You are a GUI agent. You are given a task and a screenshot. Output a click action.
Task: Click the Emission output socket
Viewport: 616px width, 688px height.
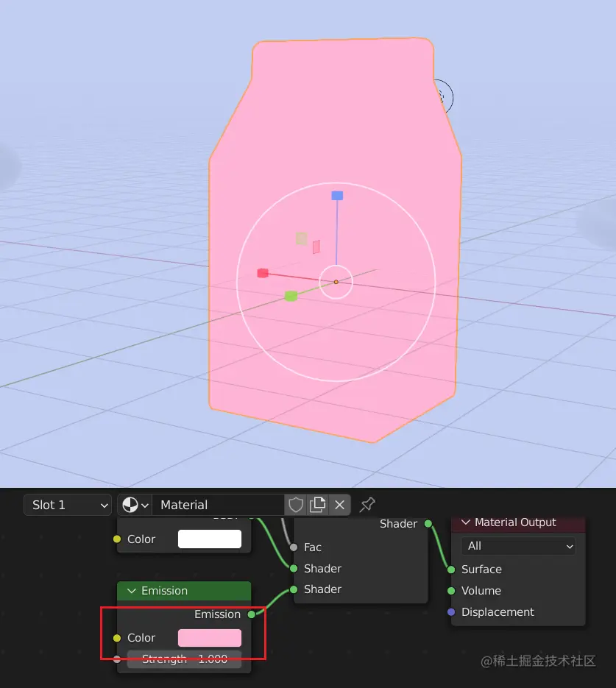pyautogui.click(x=252, y=614)
